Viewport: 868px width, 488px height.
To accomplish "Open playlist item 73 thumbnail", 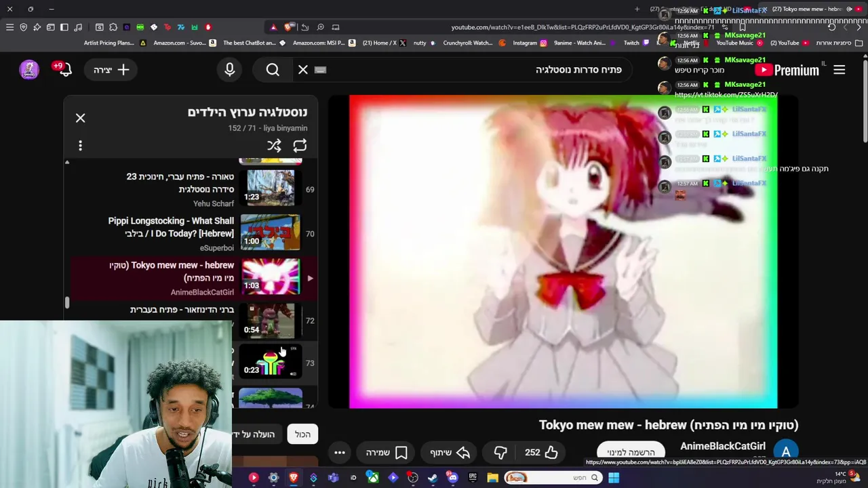I will (x=270, y=363).
